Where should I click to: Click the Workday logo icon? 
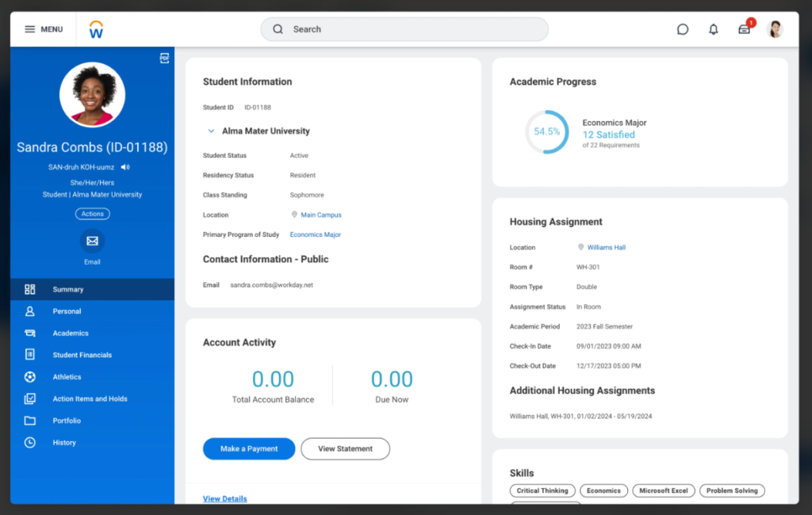point(96,30)
